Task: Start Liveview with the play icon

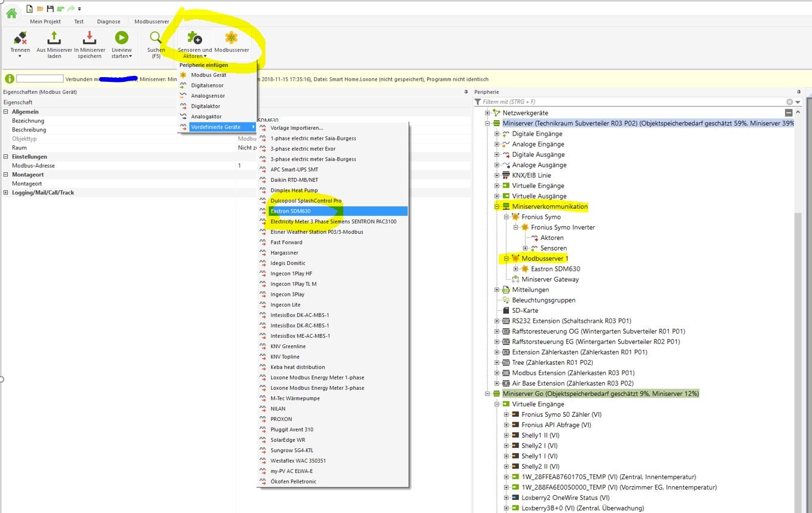Action: 121,38
